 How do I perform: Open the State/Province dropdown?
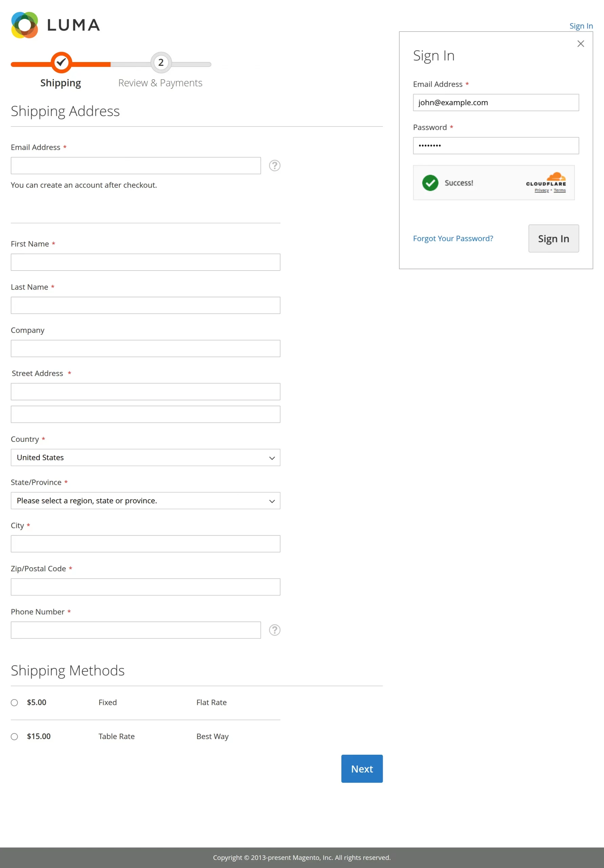[x=145, y=500]
